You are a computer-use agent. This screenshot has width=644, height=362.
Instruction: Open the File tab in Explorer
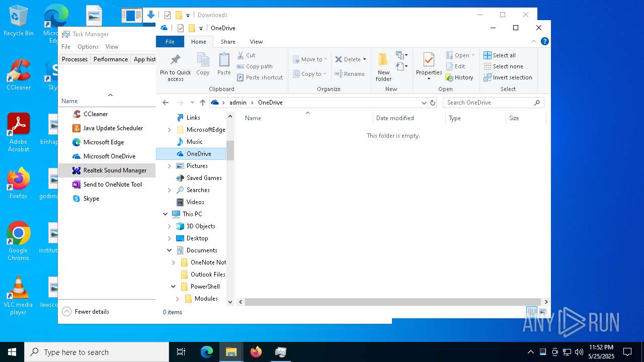[x=170, y=42]
